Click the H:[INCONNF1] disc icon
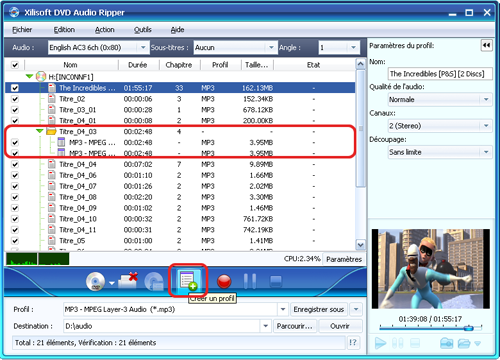This screenshot has height=360, width=500. [41, 77]
